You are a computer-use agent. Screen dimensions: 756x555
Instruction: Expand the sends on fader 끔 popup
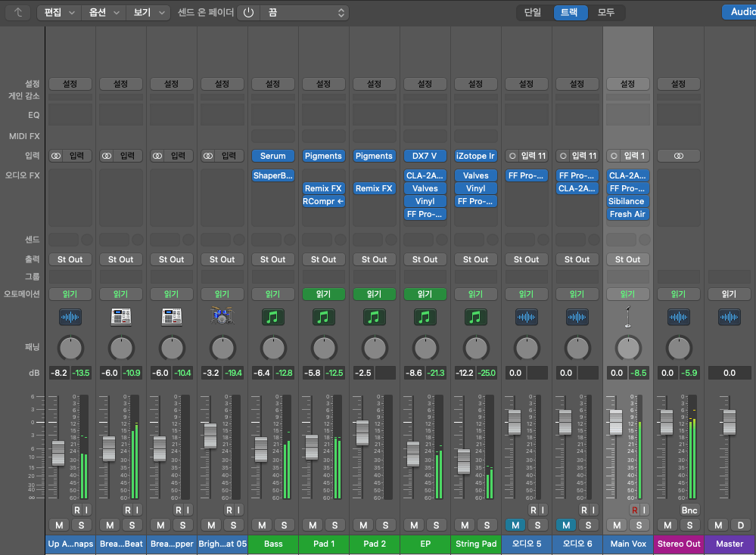coord(305,13)
